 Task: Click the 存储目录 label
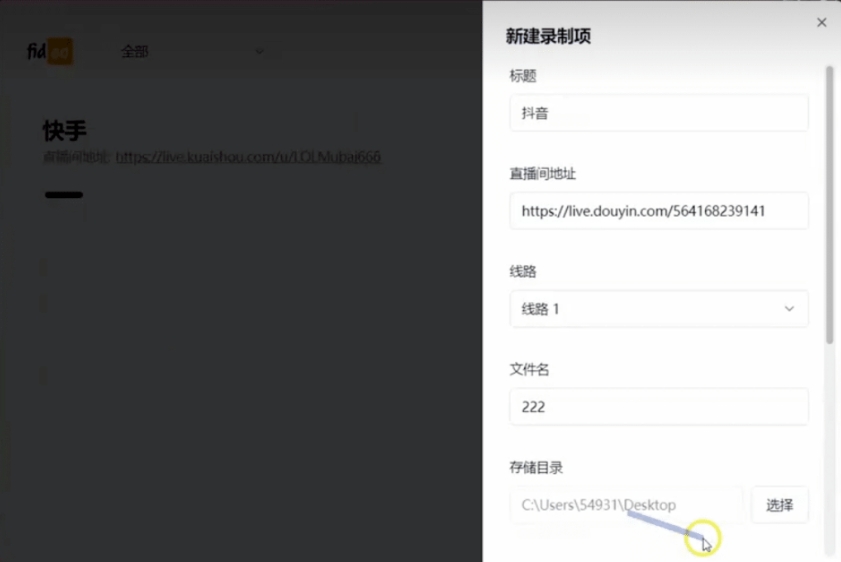tap(536, 468)
